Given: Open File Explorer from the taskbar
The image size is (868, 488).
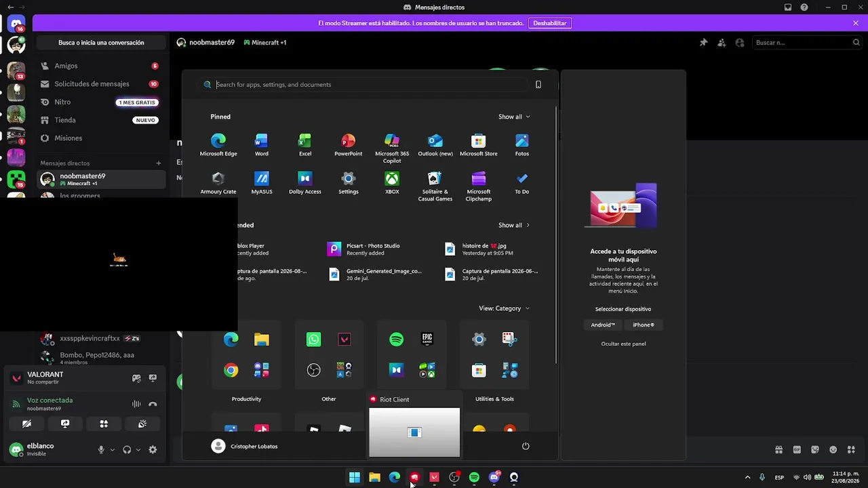Looking at the screenshot, I should [374, 477].
